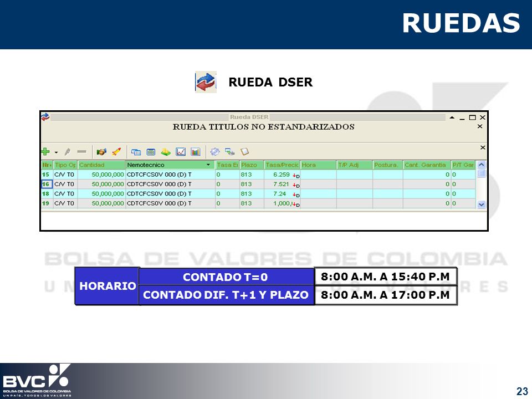Click the CONTADO T=0 cell
The width and height of the screenshot is (532, 399).
tap(226, 277)
